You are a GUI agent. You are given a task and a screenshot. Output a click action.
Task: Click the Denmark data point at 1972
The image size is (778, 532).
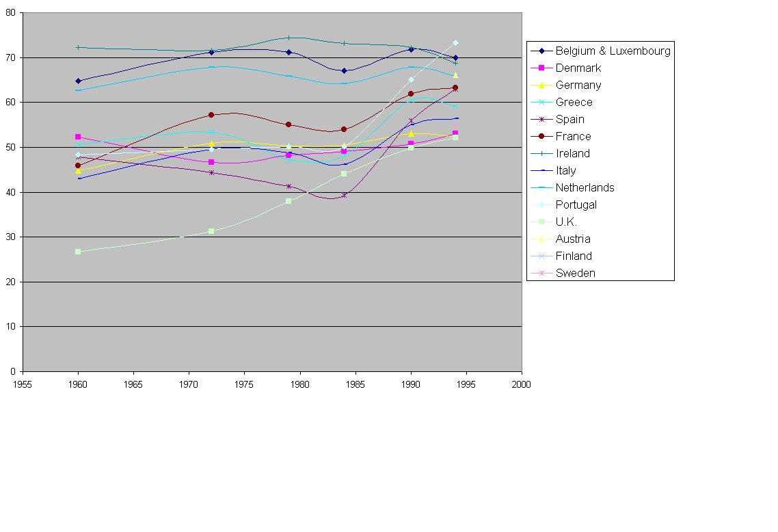point(211,162)
